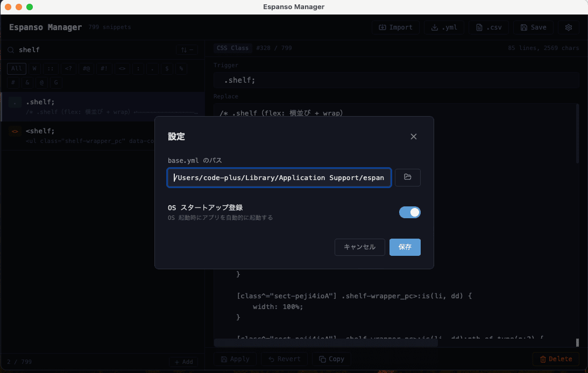Screen dimensions: 588x373
Task: Toggle the OS スタートアップ登録 switch
Action: click(x=409, y=212)
